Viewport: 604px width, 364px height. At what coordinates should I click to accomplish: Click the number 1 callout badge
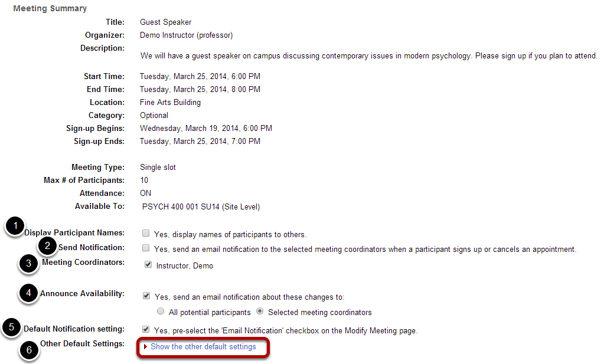click(15, 226)
